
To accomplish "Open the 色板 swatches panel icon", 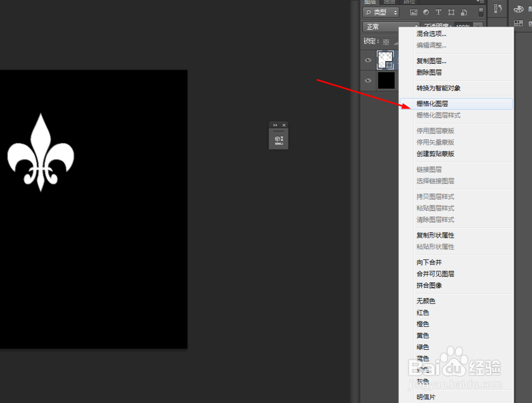I will point(518,23).
